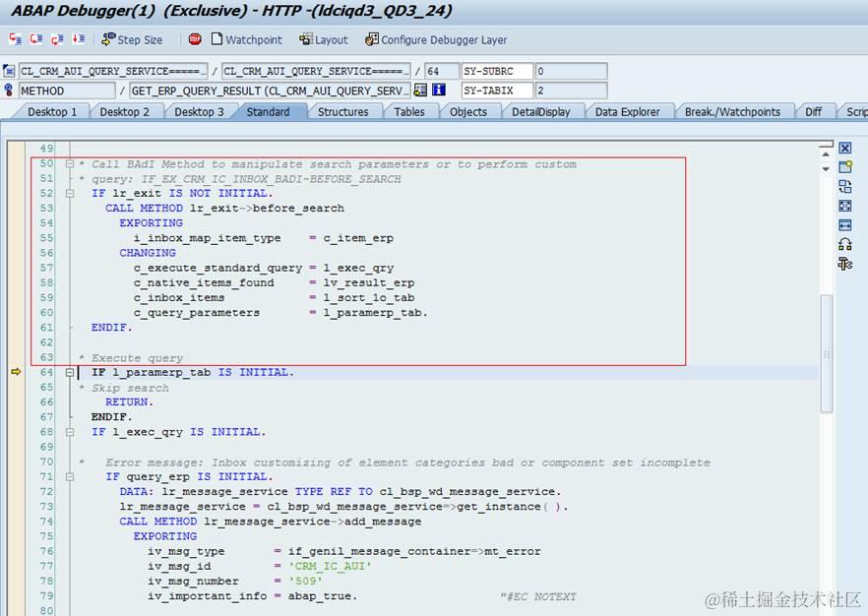Image resolution: width=868 pixels, height=616 pixels.
Task: Click 'c_item_erp' on line 55
Action: coord(358,238)
